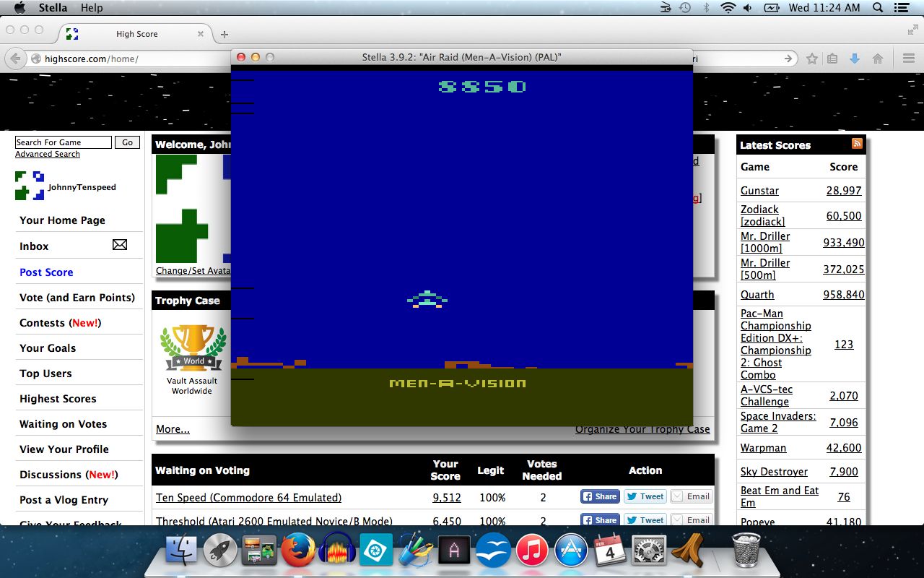The image size is (924, 578).
Task: Open the Inbox envelope icon
Action: tap(120, 245)
